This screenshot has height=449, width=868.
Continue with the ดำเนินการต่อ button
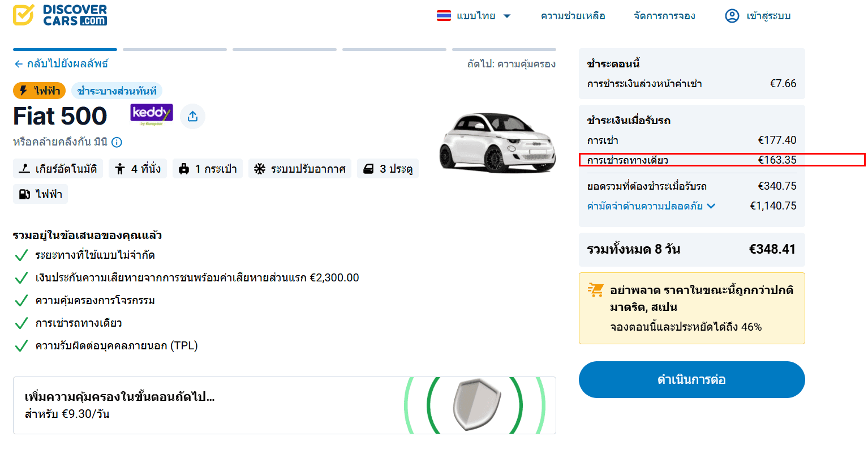(691, 379)
